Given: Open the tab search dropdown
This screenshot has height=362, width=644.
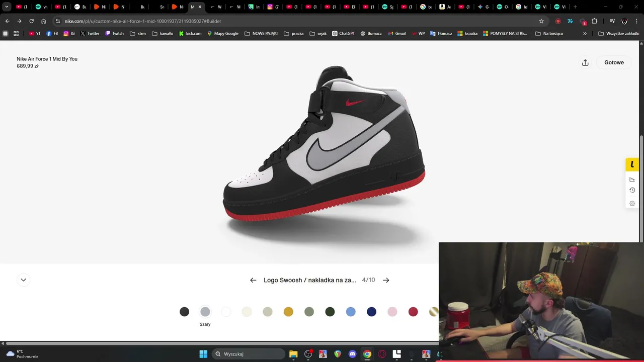Looking at the screenshot, I should (7, 7).
